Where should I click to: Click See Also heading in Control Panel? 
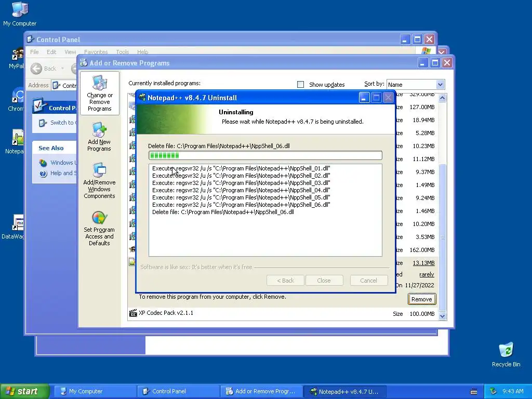[51, 148]
